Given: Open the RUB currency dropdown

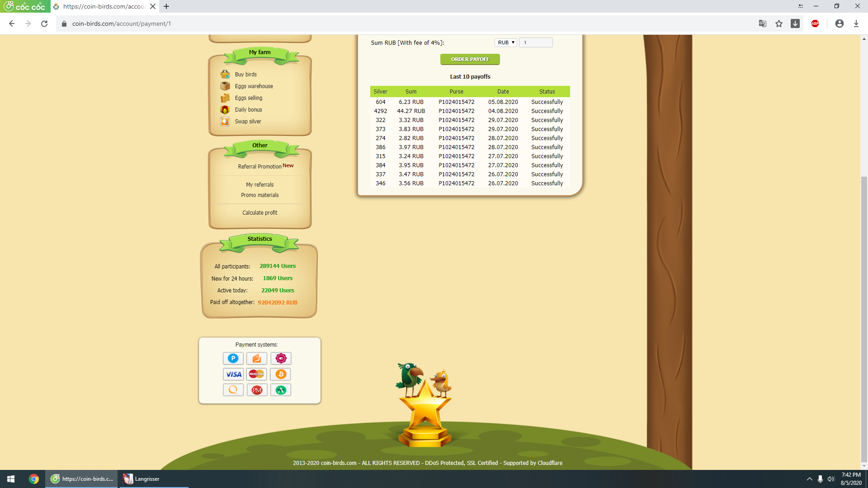Looking at the screenshot, I should click(506, 42).
